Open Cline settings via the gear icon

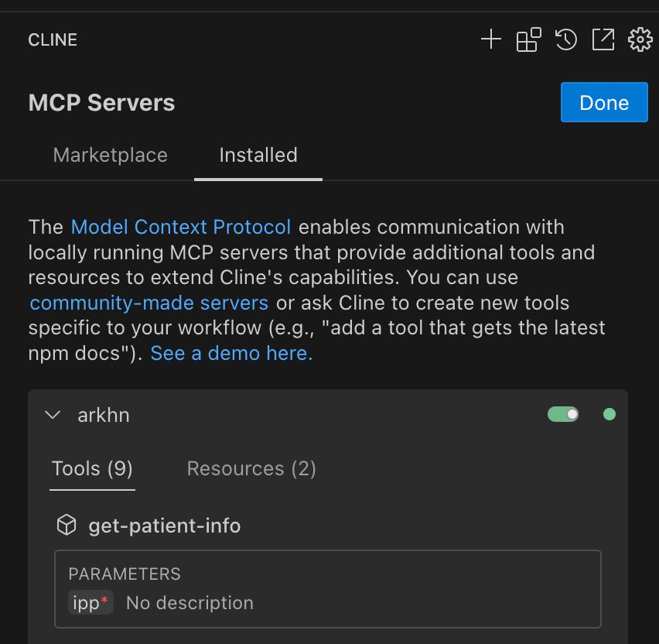pyautogui.click(x=640, y=39)
